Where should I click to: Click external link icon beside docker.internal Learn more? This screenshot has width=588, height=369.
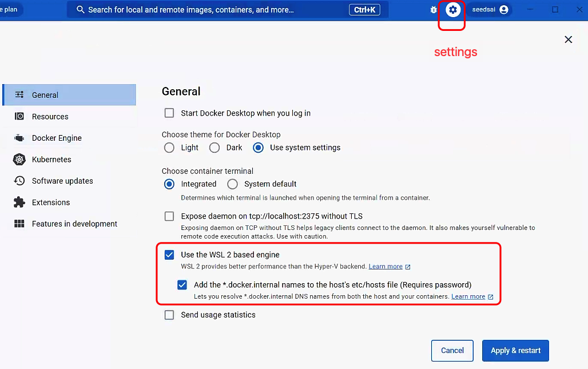(x=491, y=297)
